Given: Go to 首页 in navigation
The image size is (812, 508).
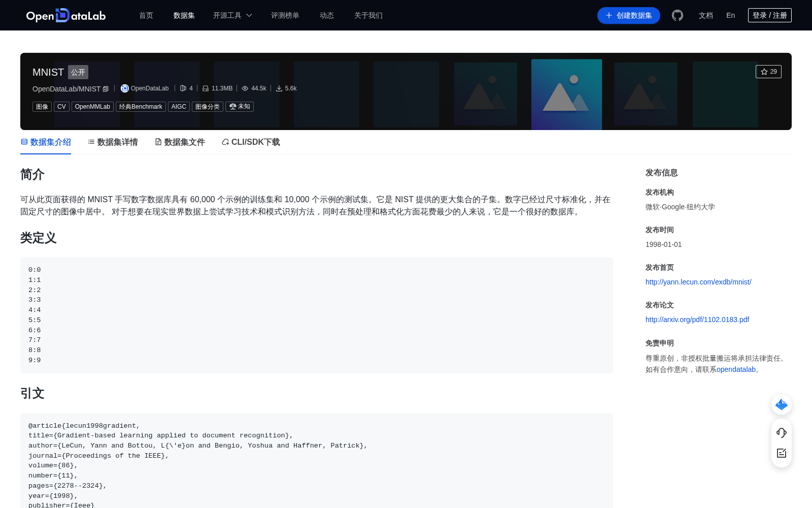Looking at the screenshot, I should click(146, 15).
